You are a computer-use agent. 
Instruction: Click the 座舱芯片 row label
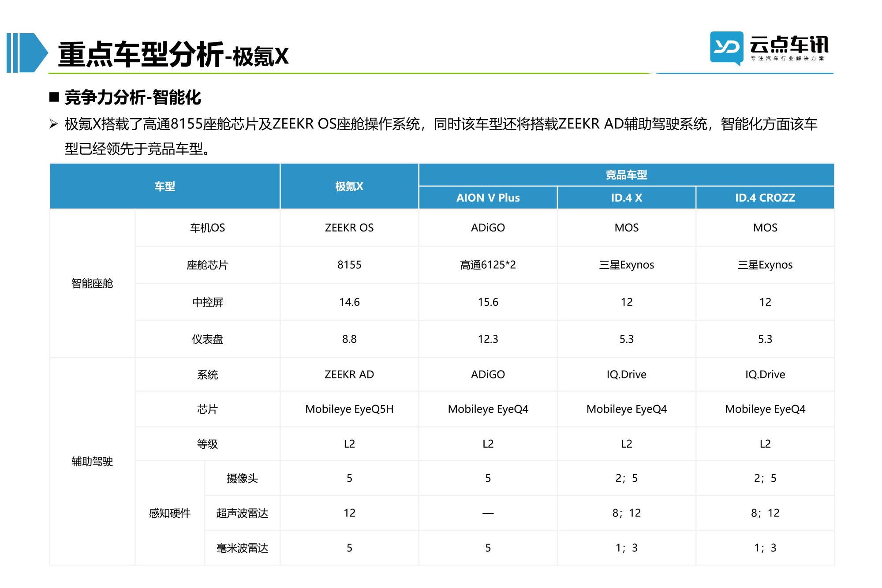coord(207,265)
